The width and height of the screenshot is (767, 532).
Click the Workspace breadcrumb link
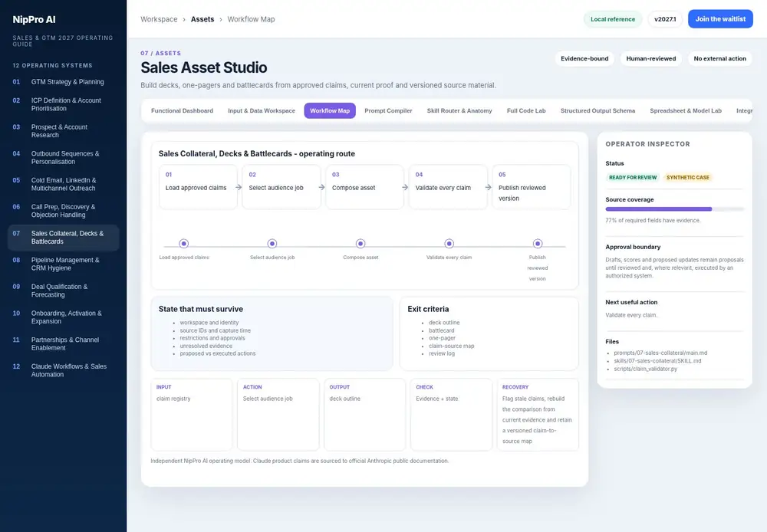[159, 20]
